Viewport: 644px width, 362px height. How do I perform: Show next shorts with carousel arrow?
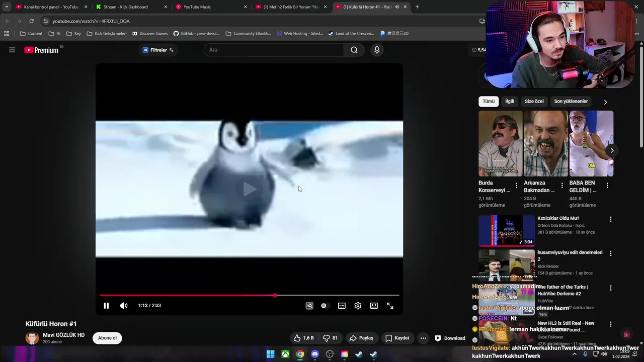click(x=612, y=150)
